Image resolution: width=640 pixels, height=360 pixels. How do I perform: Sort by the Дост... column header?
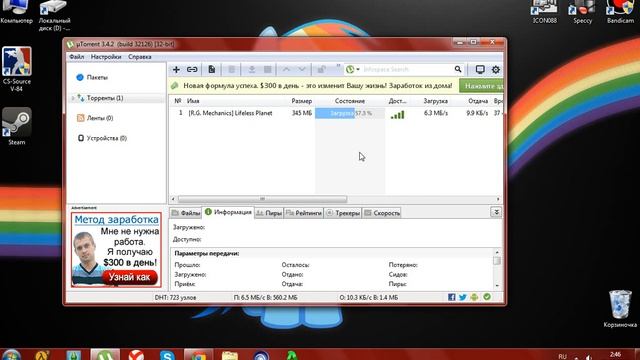point(397,101)
